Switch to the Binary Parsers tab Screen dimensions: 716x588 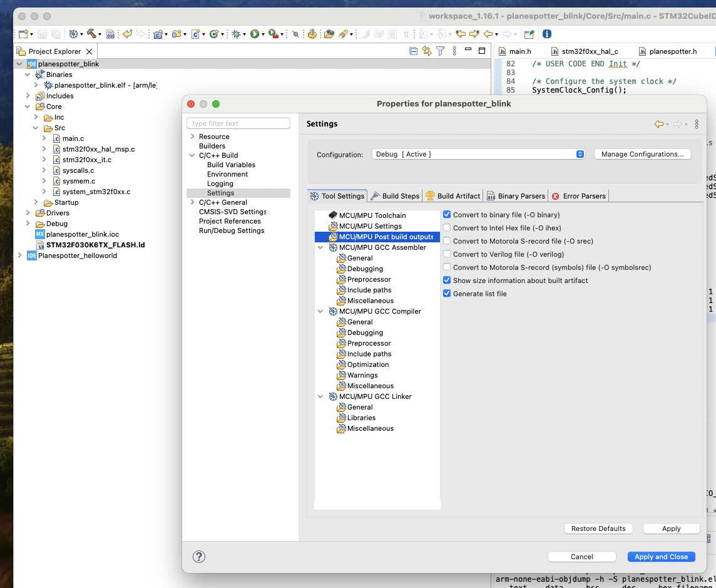(x=516, y=195)
